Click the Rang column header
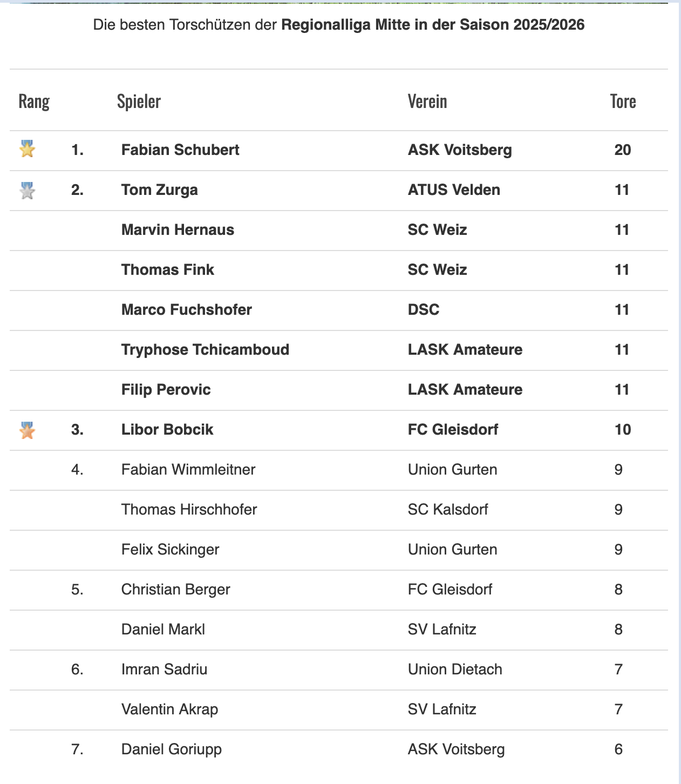This screenshot has width=681, height=784. (x=34, y=101)
